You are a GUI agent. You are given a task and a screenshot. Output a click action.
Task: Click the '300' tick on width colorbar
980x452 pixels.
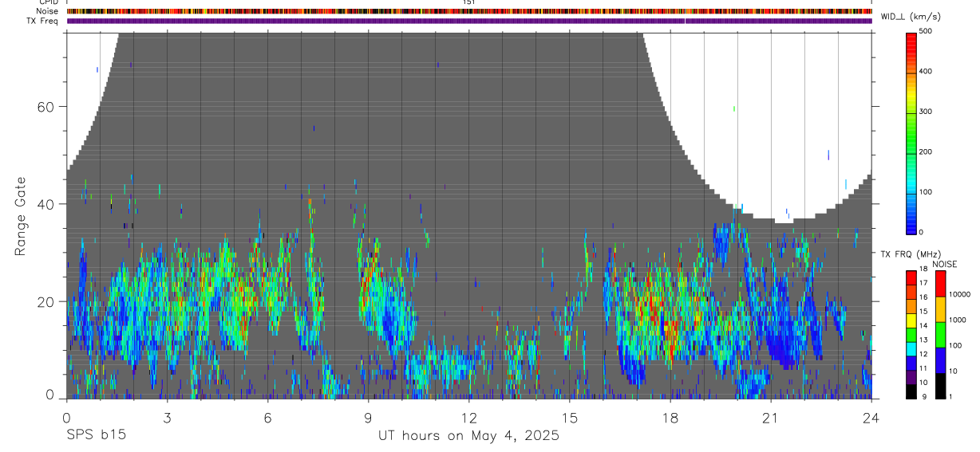(927, 112)
